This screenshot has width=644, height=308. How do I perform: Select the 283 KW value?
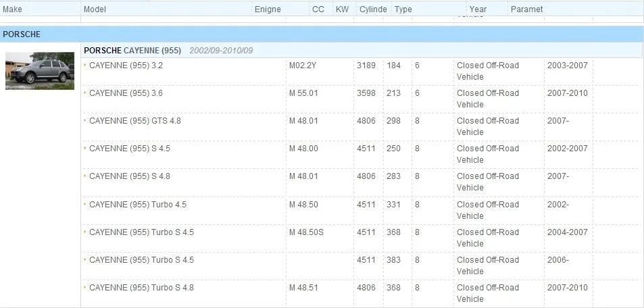point(393,176)
